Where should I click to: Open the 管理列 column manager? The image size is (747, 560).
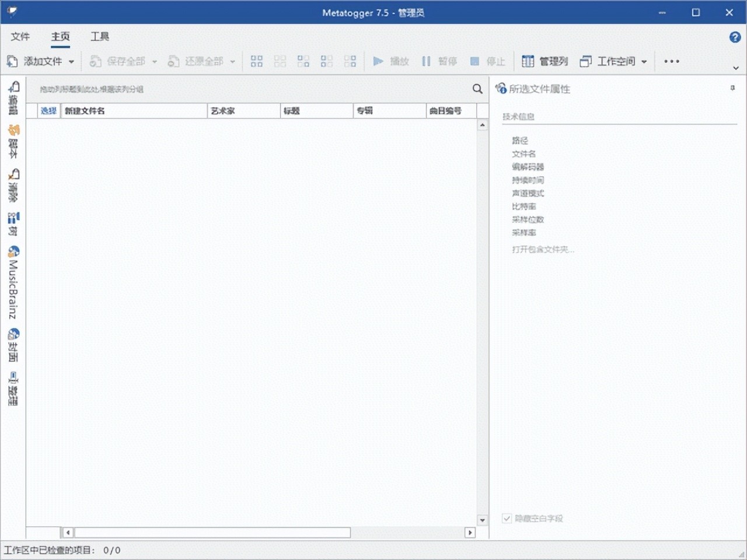pyautogui.click(x=544, y=61)
